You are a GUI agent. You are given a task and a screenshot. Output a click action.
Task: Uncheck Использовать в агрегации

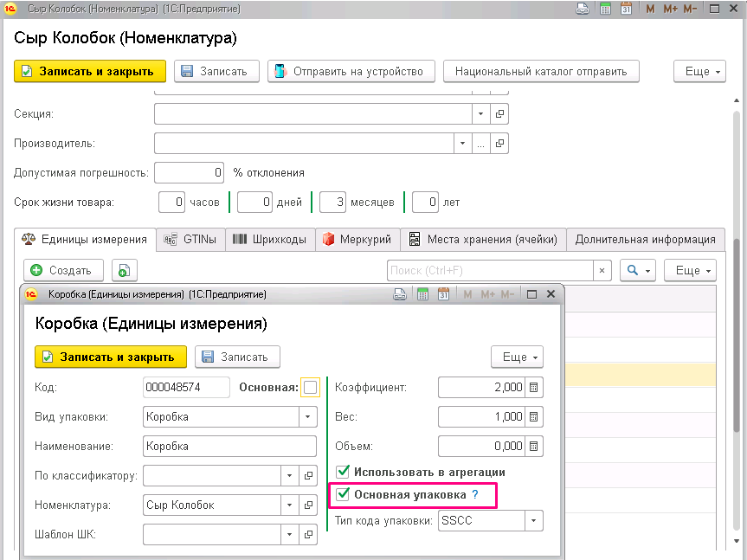click(x=343, y=472)
